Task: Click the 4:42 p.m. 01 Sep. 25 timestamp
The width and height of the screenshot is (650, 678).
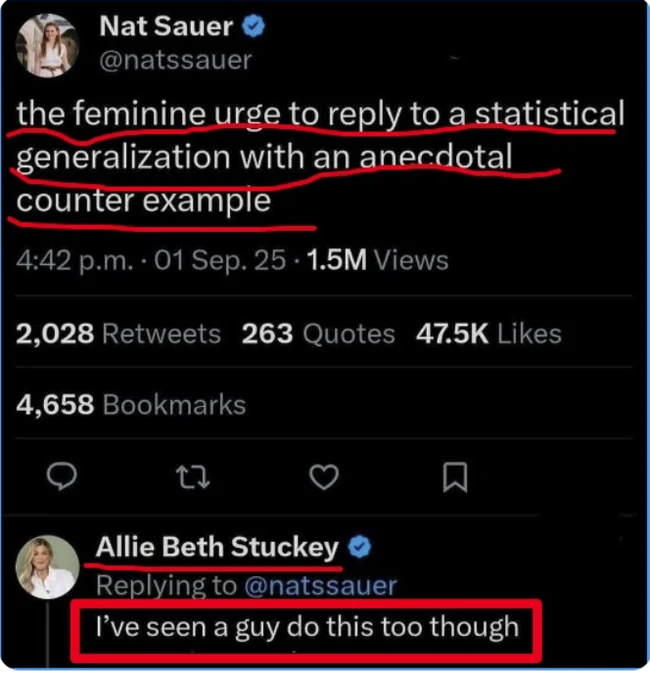Action: pyautogui.click(x=151, y=260)
